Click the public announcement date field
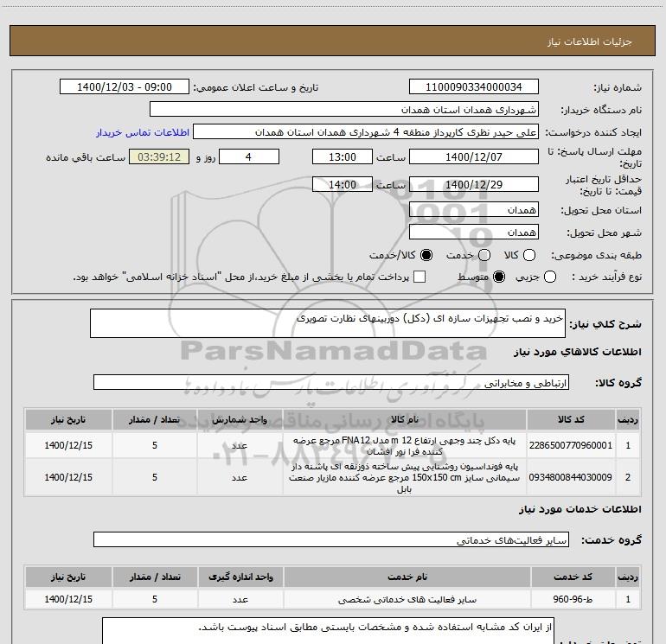 click(125, 87)
